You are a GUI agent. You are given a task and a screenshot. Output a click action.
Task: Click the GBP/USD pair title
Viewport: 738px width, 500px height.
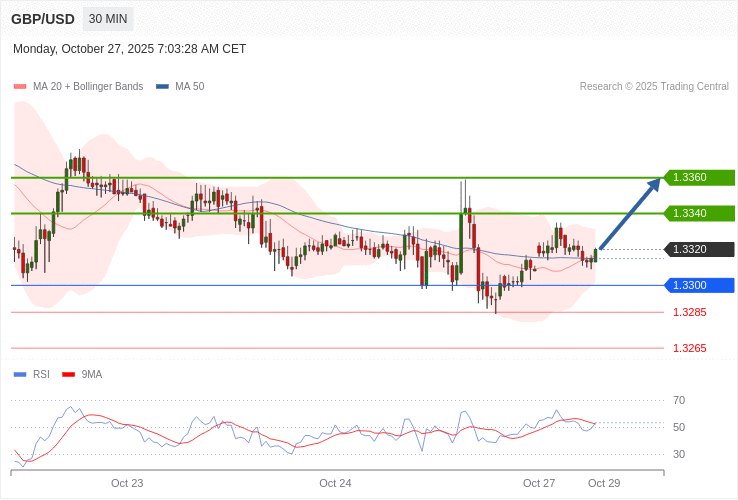tap(43, 19)
